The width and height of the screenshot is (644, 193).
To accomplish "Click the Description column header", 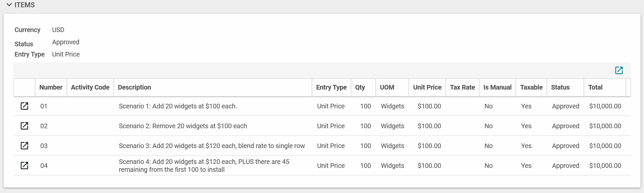I will click(134, 87).
